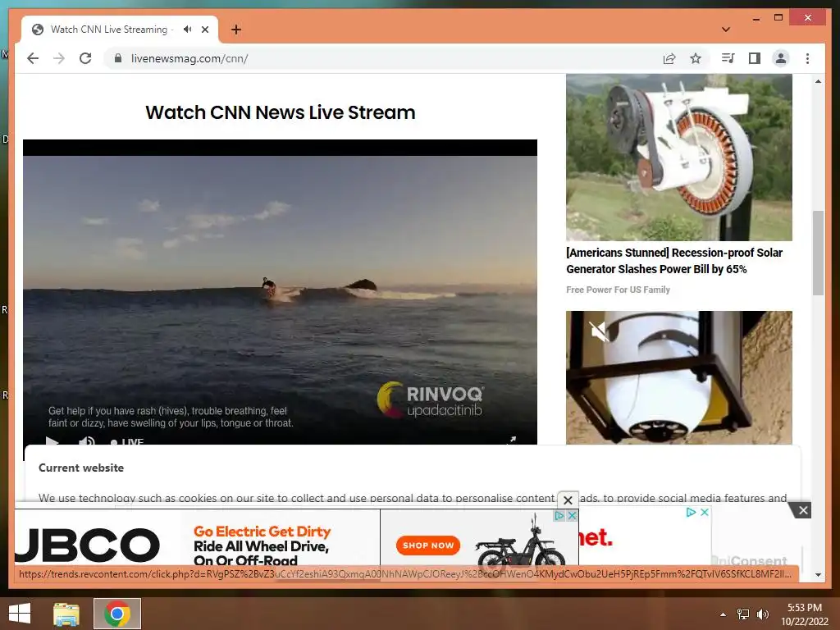Open the light bulb camera ad

pyautogui.click(x=678, y=377)
